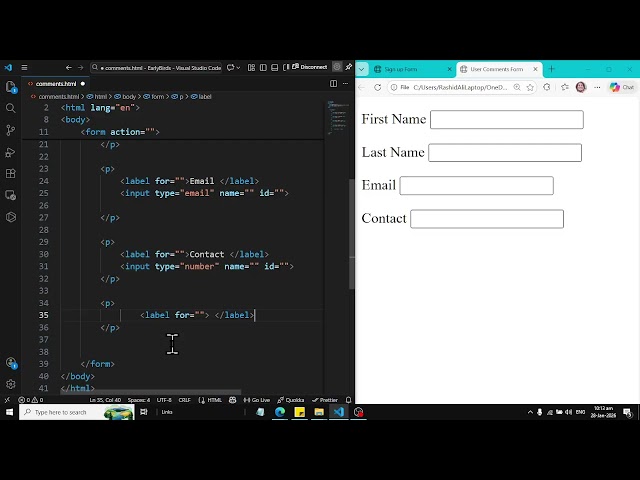The height and width of the screenshot is (480, 640).
Task: Toggle the bottom panel visibility
Action: tap(275, 68)
